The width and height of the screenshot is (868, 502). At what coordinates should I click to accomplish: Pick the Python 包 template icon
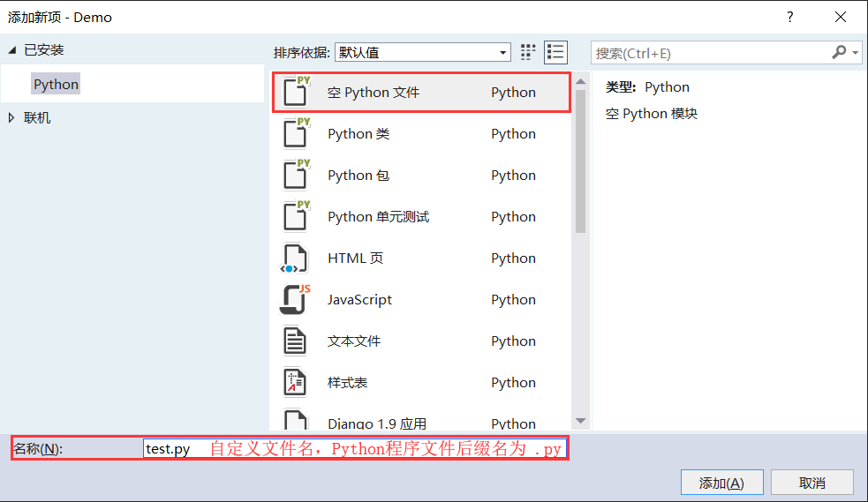[x=296, y=174]
